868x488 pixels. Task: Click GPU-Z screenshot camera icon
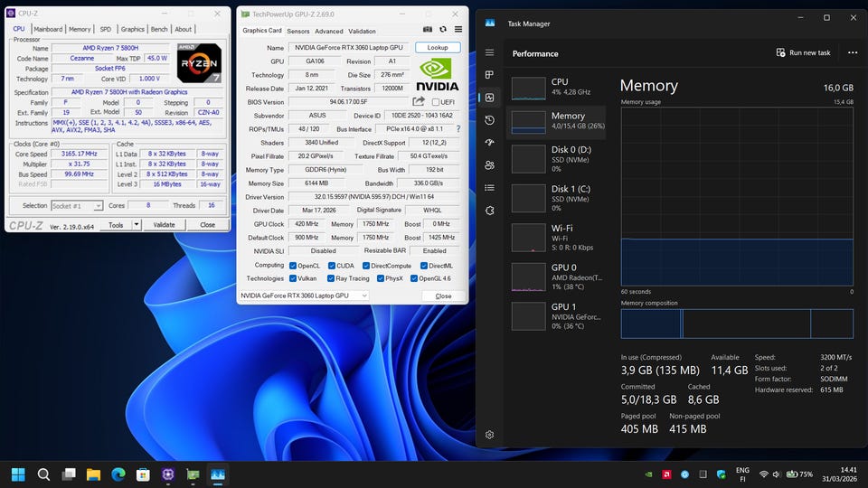[x=428, y=31]
